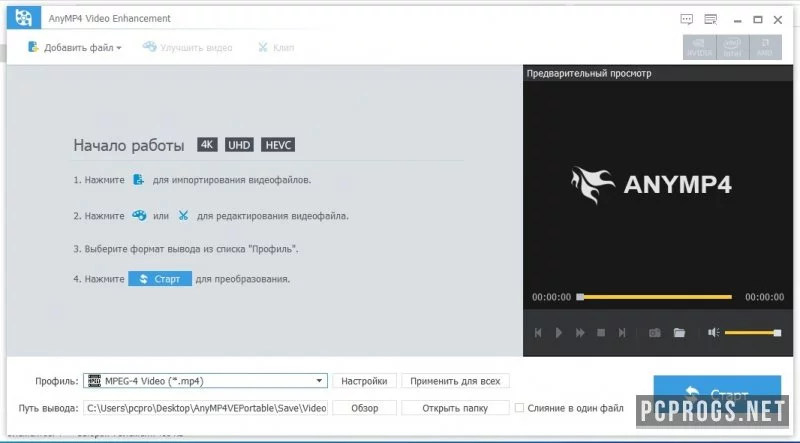This screenshot has width=800, height=443.
Task: Open the Профиль format dropdown
Action: [x=205, y=381]
